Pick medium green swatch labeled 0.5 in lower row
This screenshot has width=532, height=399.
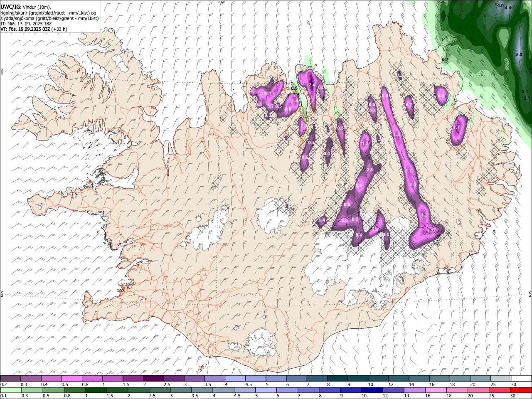(53, 390)
